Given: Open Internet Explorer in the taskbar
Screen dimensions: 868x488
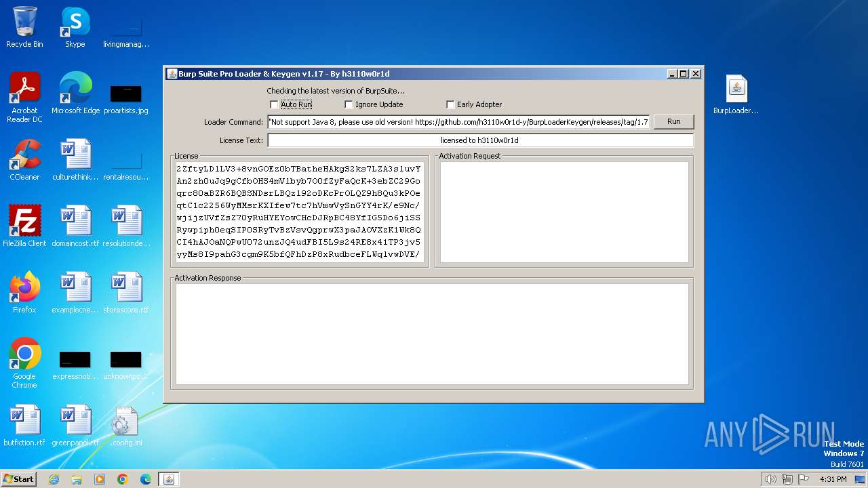Looking at the screenshot, I should tap(54, 479).
